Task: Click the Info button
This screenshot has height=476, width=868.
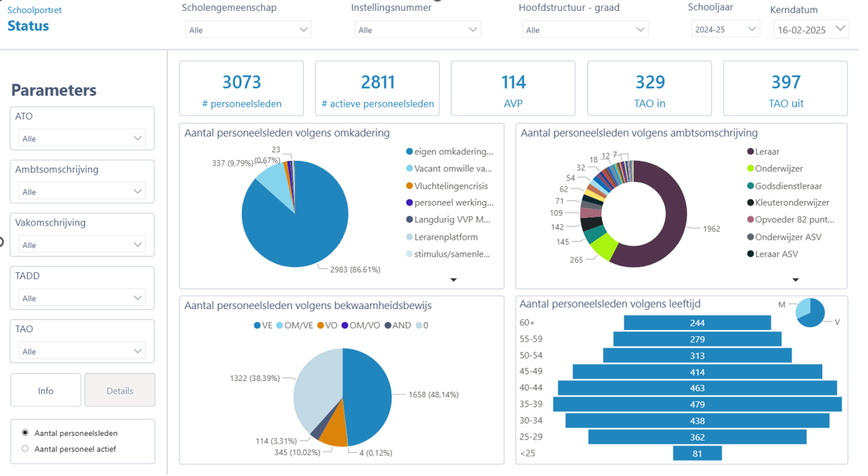Action: click(46, 390)
